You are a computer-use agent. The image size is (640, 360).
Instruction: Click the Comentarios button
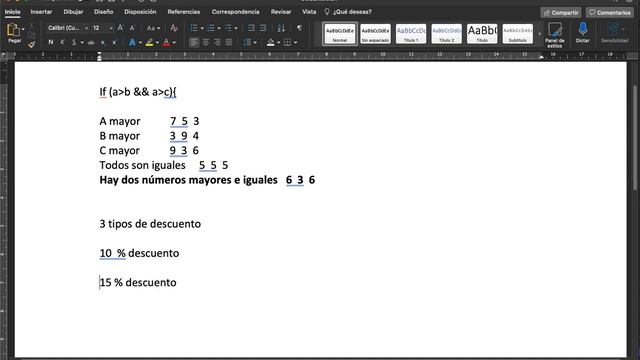pyautogui.click(x=610, y=13)
